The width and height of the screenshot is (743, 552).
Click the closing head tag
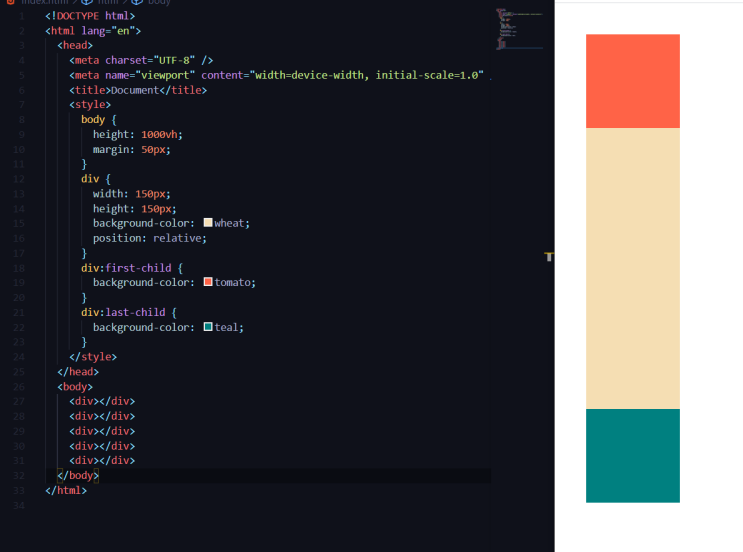click(x=78, y=372)
